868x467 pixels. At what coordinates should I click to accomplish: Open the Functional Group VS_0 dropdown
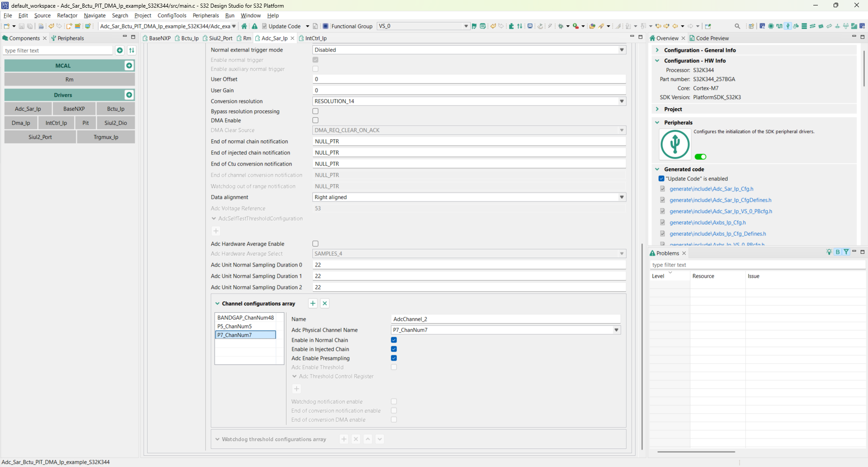pyautogui.click(x=424, y=26)
